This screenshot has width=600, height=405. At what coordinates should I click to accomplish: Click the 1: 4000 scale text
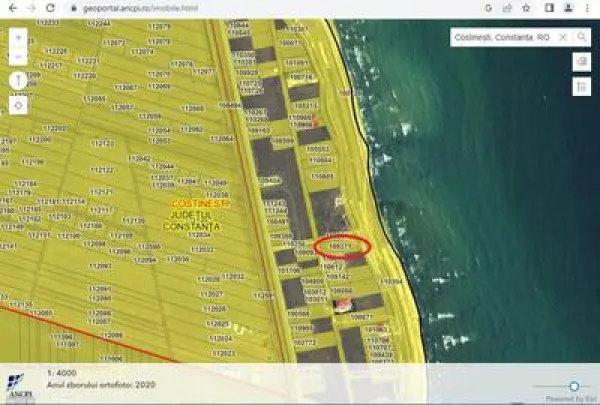pyautogui.click(x=62, y=373)
